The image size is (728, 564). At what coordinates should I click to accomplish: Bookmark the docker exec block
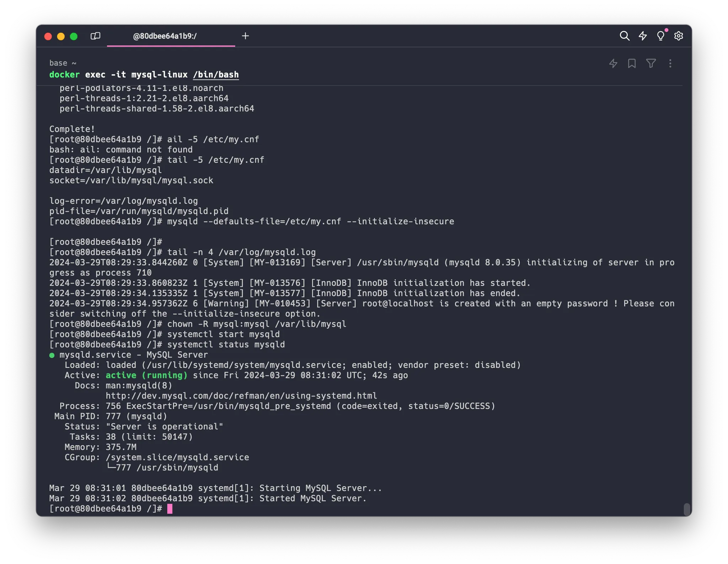(632, 64)
